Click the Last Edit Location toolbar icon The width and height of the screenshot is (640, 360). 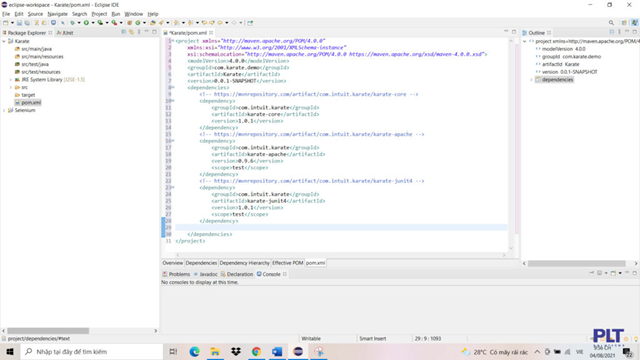(x=204, y=23)
